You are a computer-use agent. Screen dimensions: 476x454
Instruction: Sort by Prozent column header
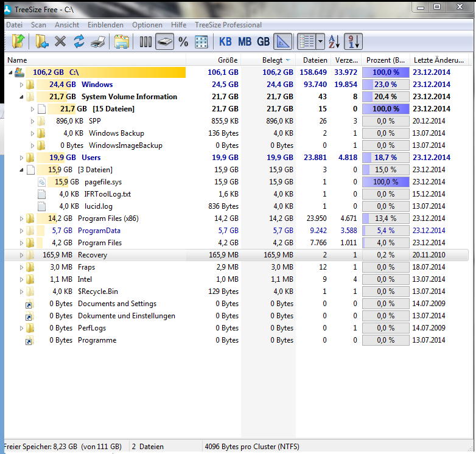[385, 60]
